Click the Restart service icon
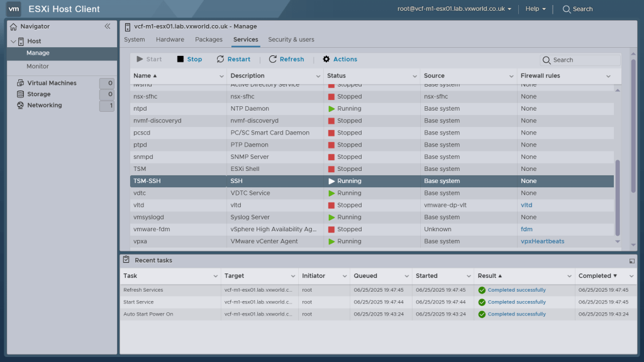 point(220,59)
